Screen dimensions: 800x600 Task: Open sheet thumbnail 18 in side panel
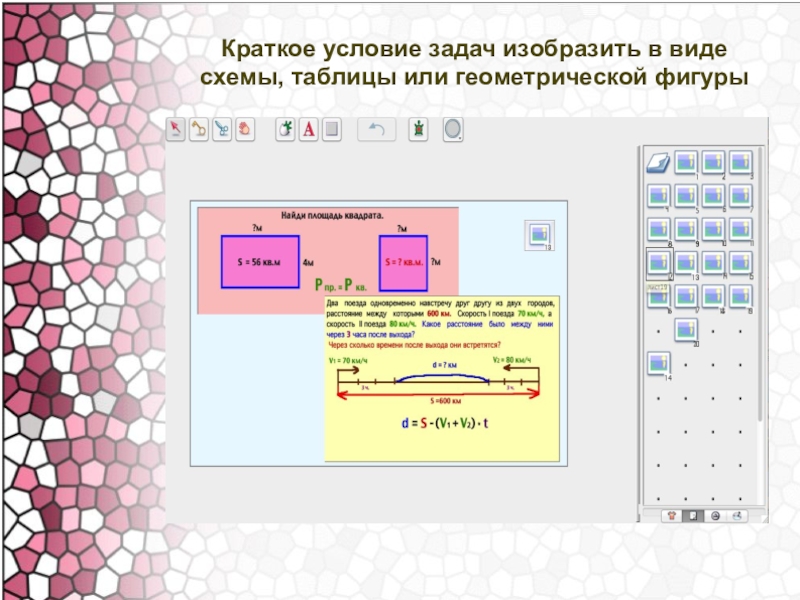tap(713, 297)
